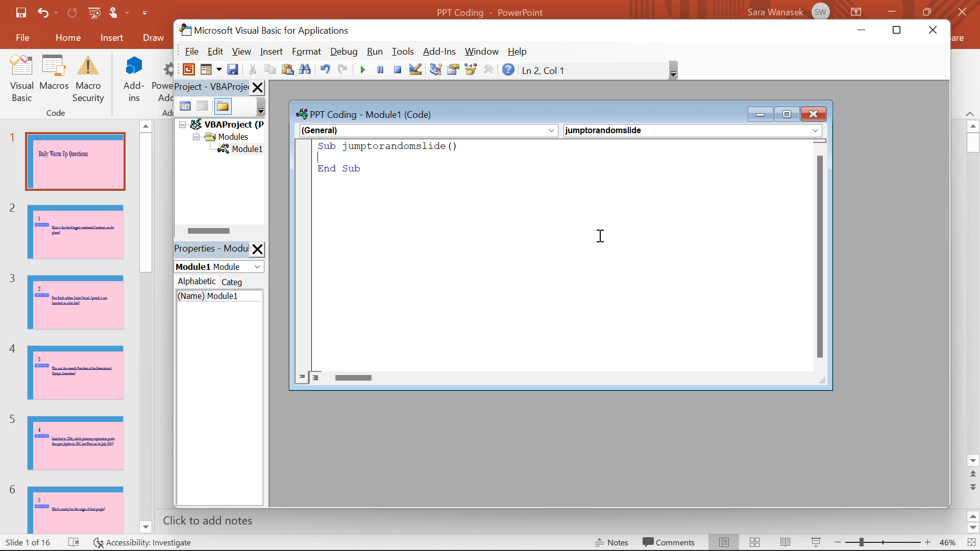The height and width of the screenshot is (551, 980).
Task: Drag the VBA editor horizontal scrollbar
Action: point(353,378)
